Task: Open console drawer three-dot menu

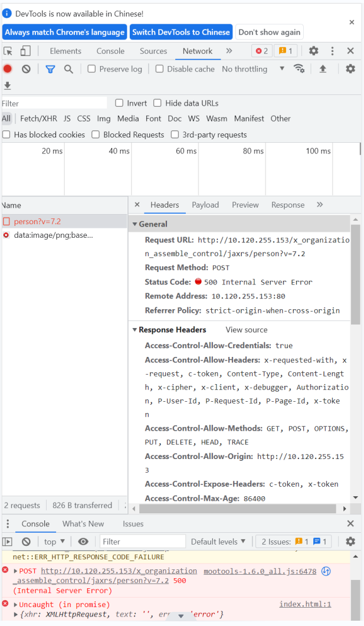Action: (8, 523)
